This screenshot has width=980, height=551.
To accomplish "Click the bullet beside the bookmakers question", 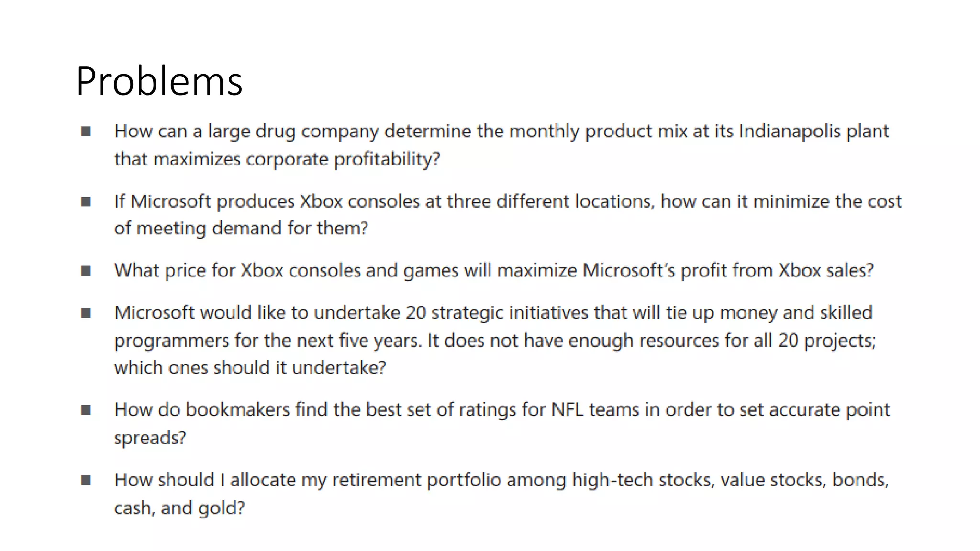I will (86, 410).
